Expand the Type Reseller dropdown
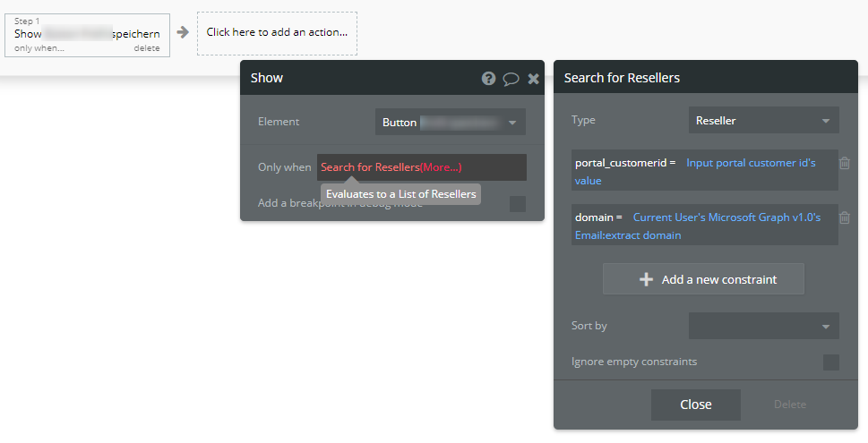868x443 pixels. point(763,121)
